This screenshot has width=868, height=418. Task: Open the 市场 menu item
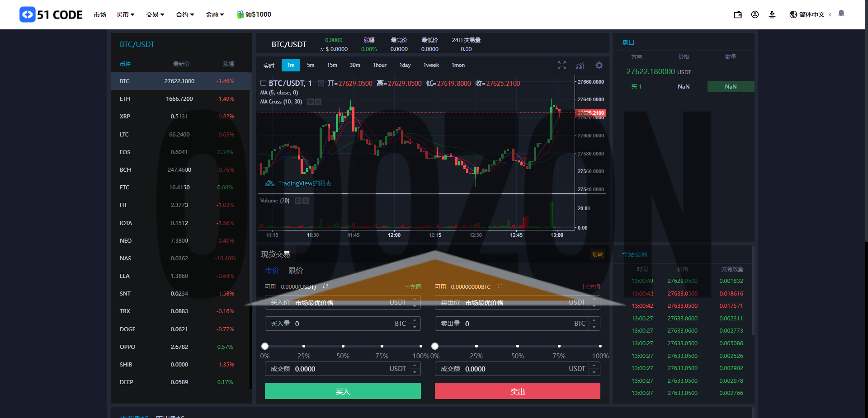tap(100, 14)
